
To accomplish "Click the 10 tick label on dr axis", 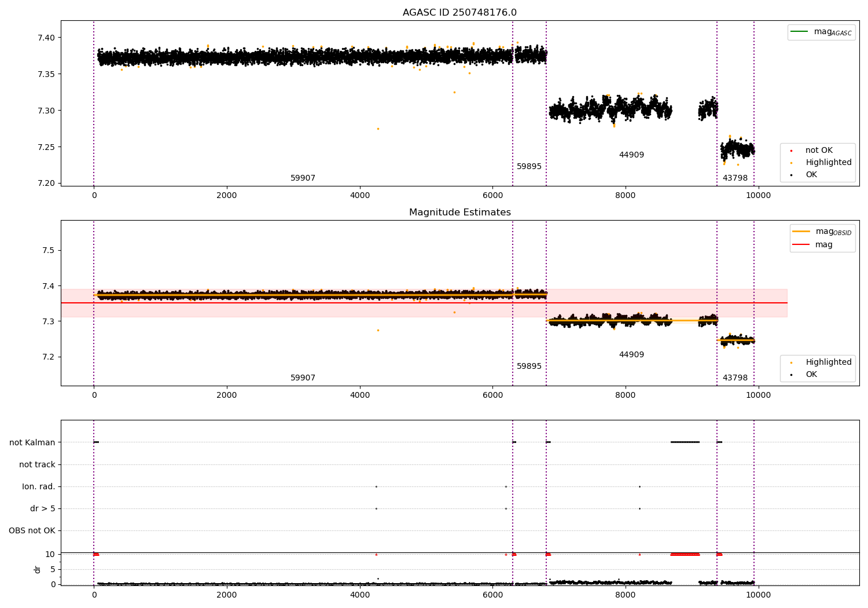I will pyautogui.click(x=50, y=554).
